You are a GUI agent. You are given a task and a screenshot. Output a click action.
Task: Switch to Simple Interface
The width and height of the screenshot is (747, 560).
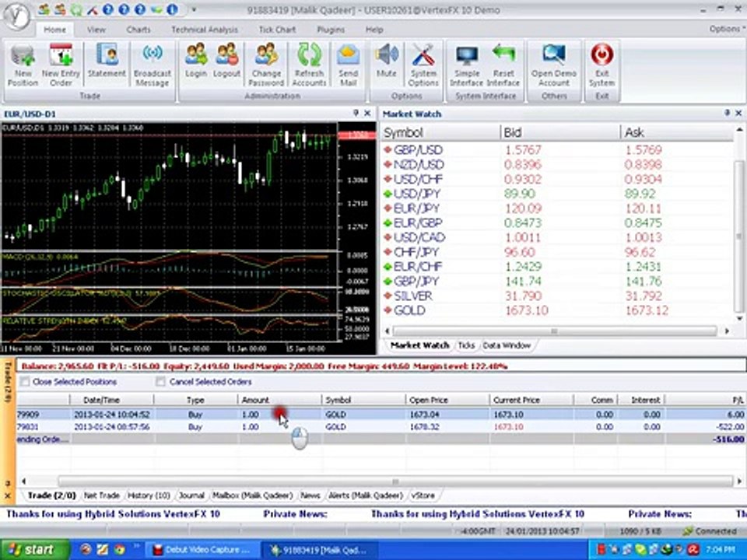pyautogui.click(x=467, y=65)
